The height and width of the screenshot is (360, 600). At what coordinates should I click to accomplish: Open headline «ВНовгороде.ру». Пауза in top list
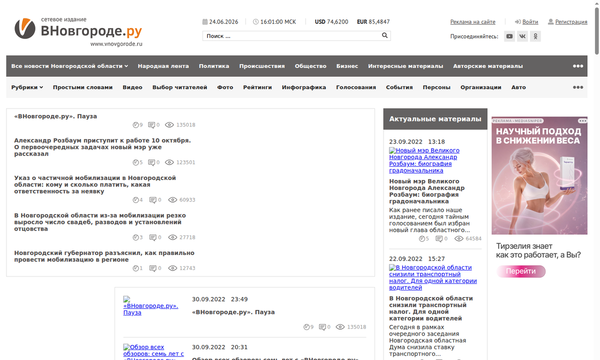point(55,116)
